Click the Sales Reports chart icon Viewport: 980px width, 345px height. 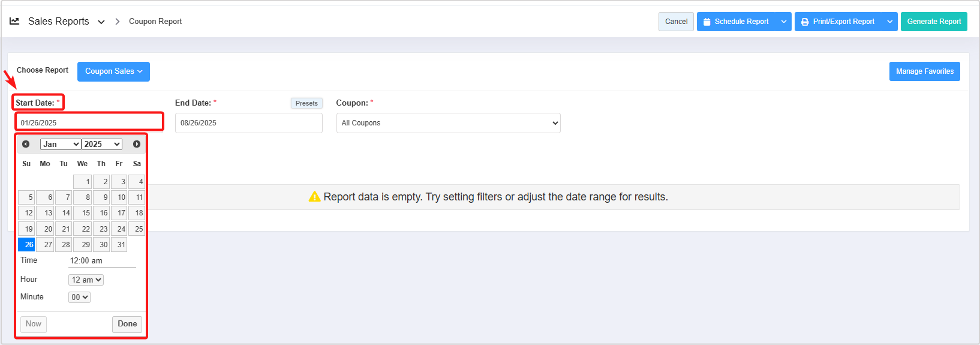pos(14,21)
